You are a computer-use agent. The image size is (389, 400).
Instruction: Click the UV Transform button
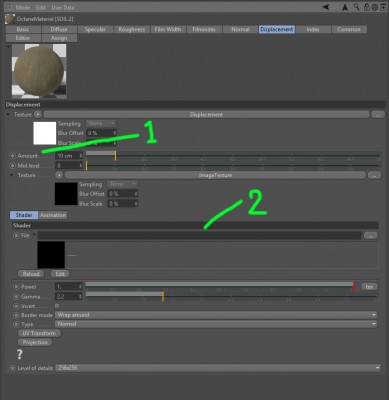point(39,333)
